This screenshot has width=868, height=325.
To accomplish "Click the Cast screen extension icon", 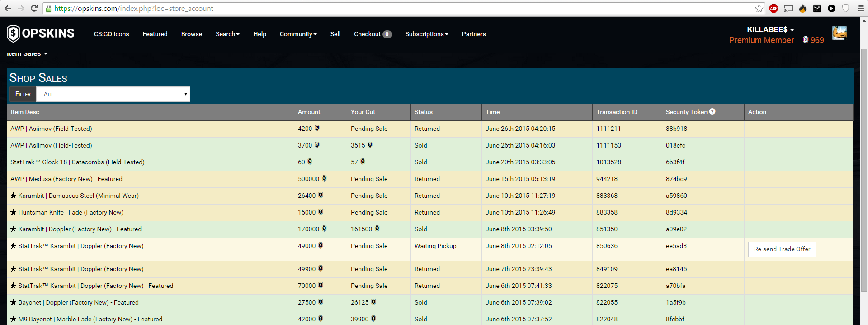I will tap(788, 8).
